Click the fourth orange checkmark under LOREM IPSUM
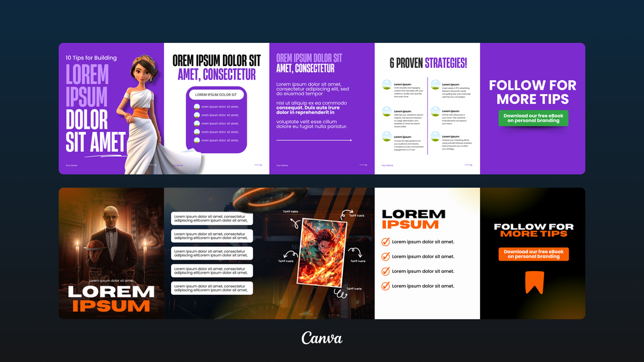The height and width of the screenshot is (362, 644). click(385, 286)
